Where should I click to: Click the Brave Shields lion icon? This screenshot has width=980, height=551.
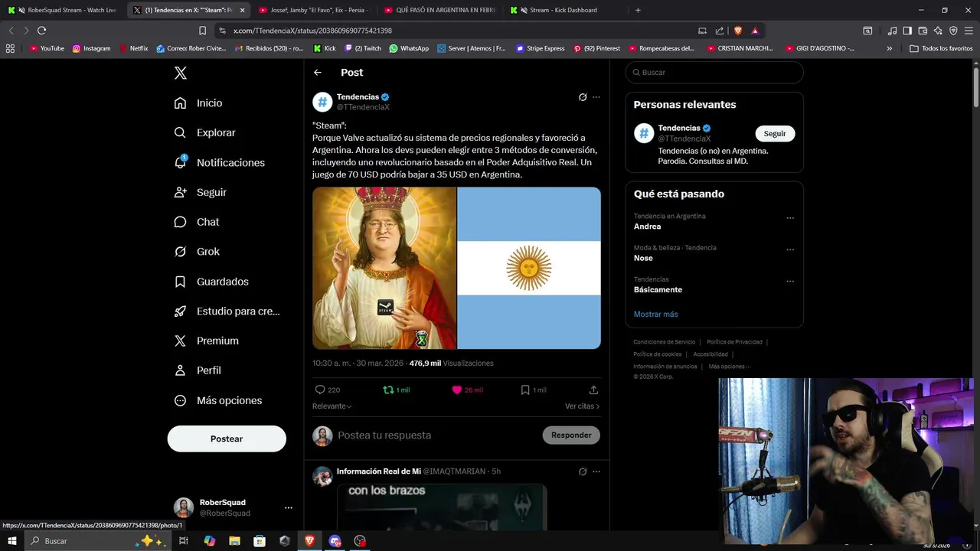coord(738,31)
